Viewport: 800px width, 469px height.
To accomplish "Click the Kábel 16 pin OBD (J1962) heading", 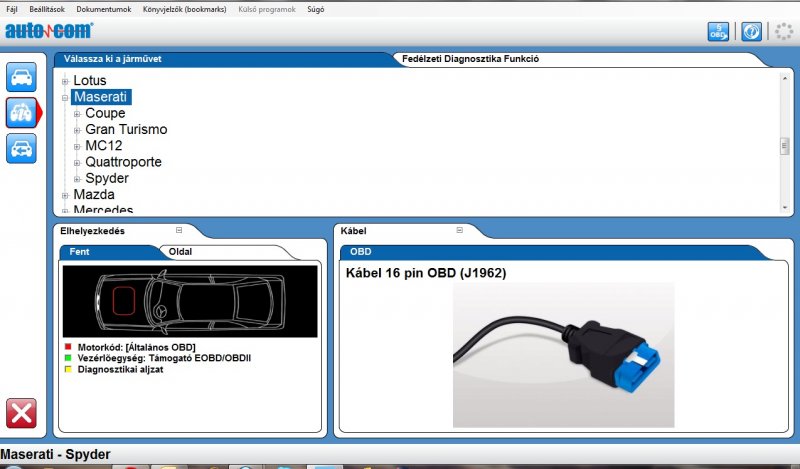I will tap(426, 273).
